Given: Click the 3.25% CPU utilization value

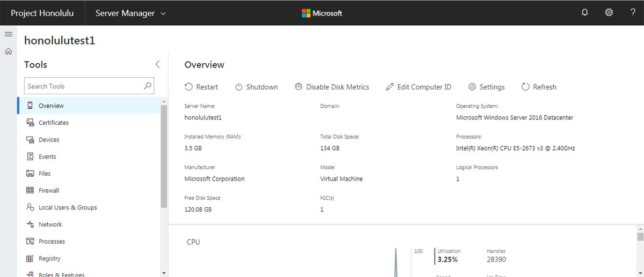Looking at the screenshot, I should pyautogui.click(x=448, y=259).
